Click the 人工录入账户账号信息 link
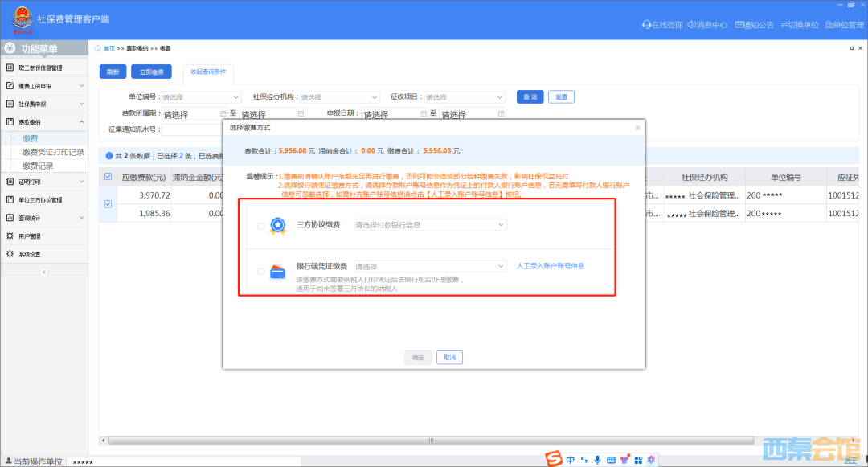The image size is (868, 467). point(550,266)
